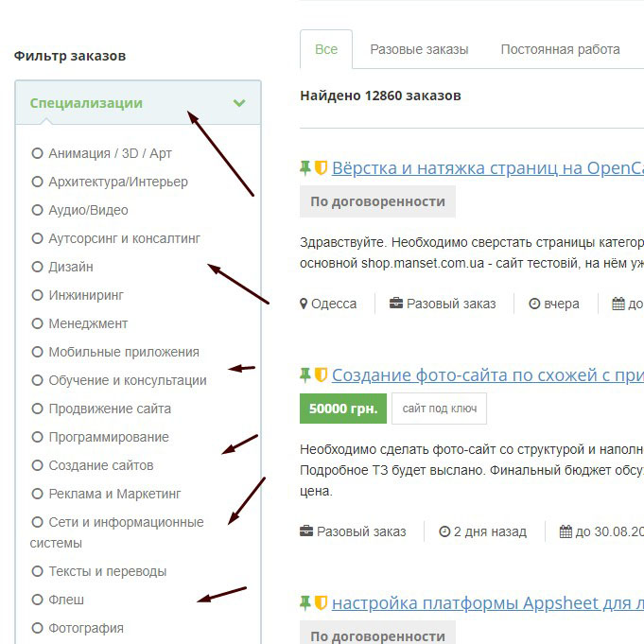Open the Постоянная работа tab
Image resolution: width=644 pixels, height=644 pixels.
click(x=560, y=49)
